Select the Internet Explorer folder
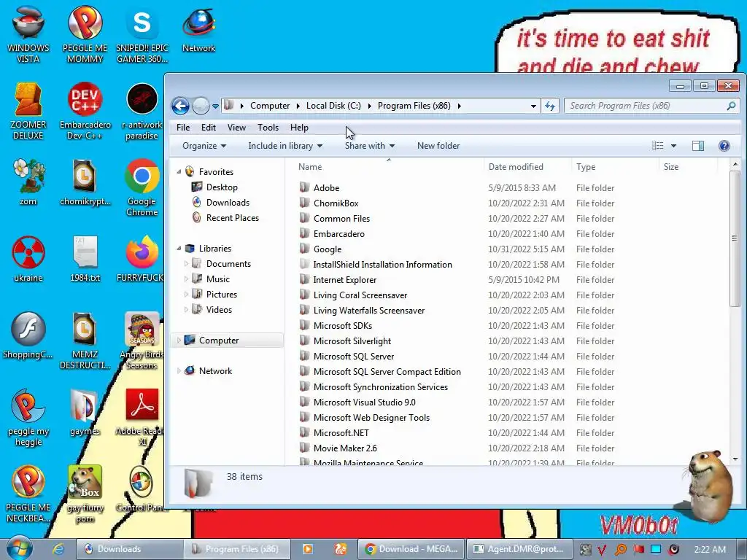The width and height of the screenshot is (747, 560). pos(345,279)
